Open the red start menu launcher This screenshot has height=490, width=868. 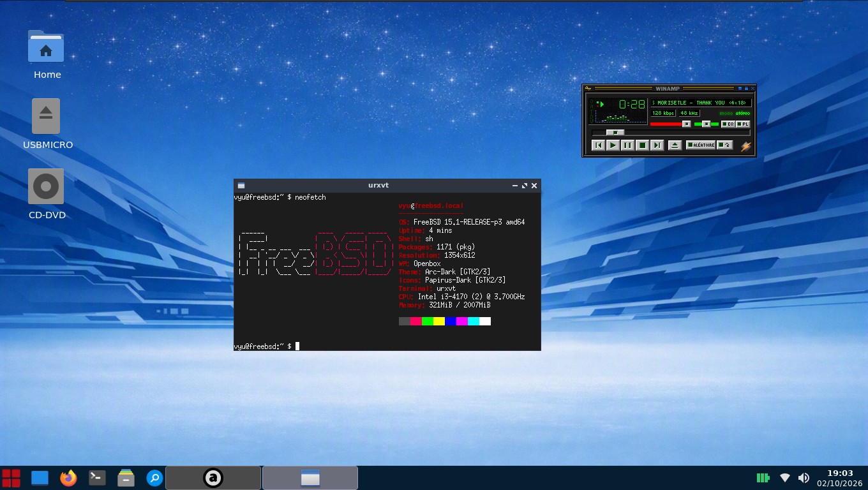coord(11,478)
